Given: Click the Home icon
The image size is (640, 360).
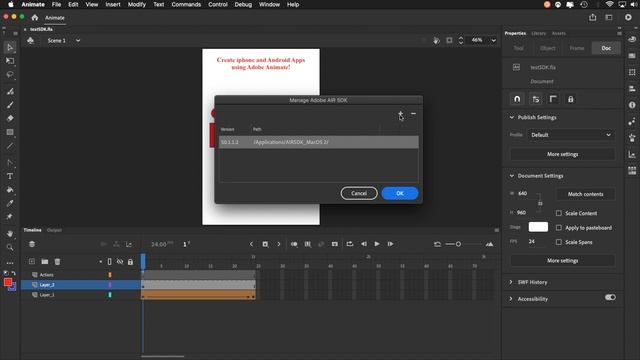Looking at the screenshot, I should pyautogui.click(x=35, y=18).
